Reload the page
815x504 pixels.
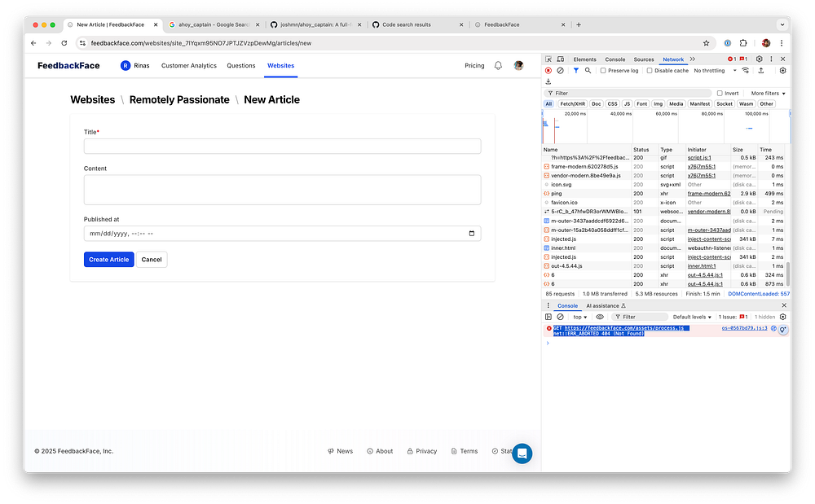pos(64,43)
